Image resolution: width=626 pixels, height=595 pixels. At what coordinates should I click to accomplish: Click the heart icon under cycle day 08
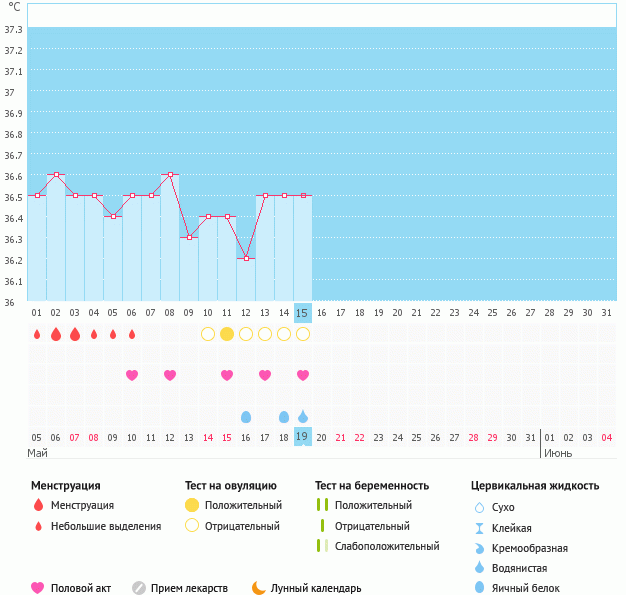(x=170, y=375)
